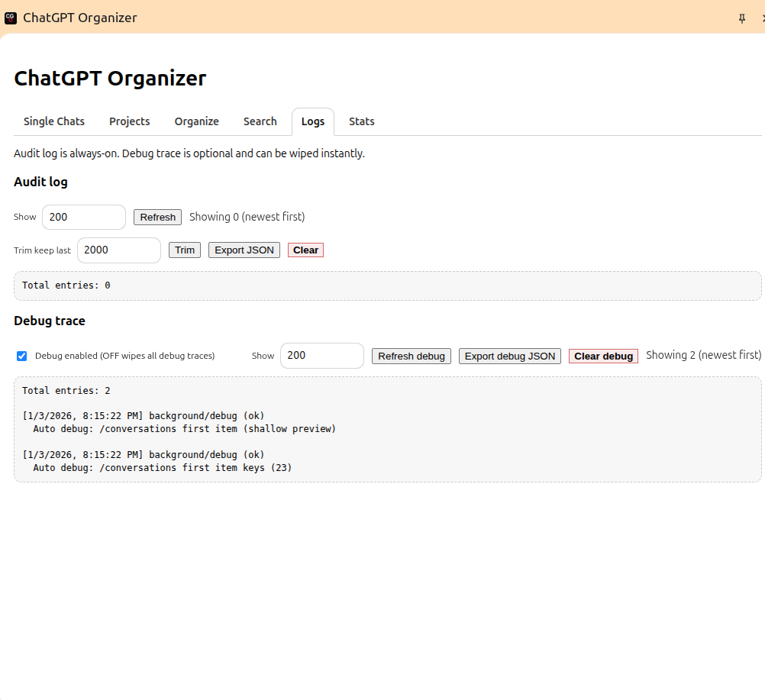Switch to the Single Chats tab

(54, 121)
